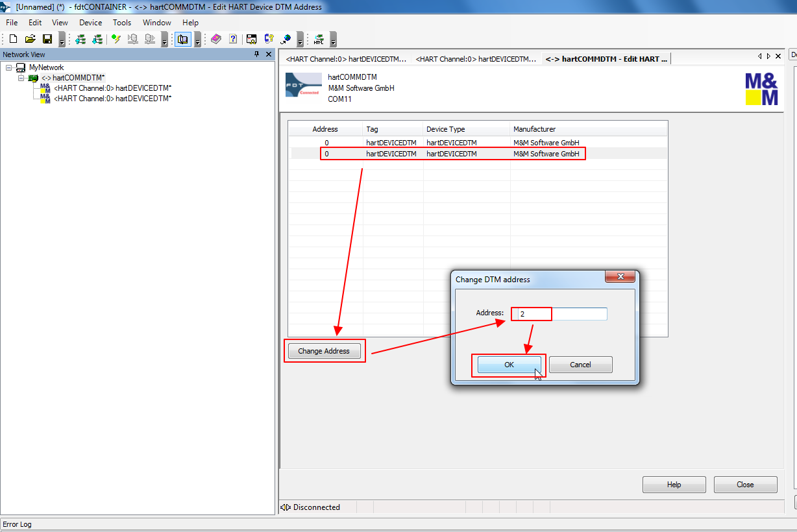The image size is (797, 532).
Task: Click the Address input field in dialog
Action: tap(558, 314)
